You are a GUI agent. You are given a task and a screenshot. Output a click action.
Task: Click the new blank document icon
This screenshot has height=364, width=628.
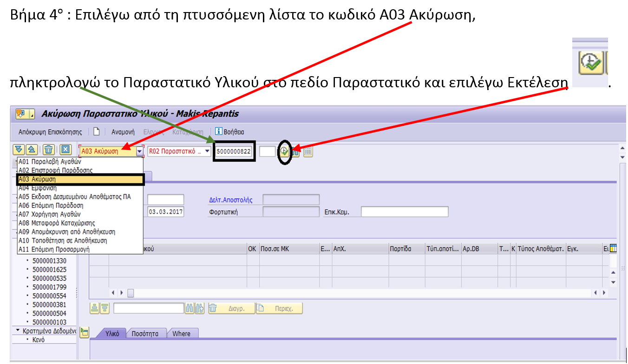point(97,131)
